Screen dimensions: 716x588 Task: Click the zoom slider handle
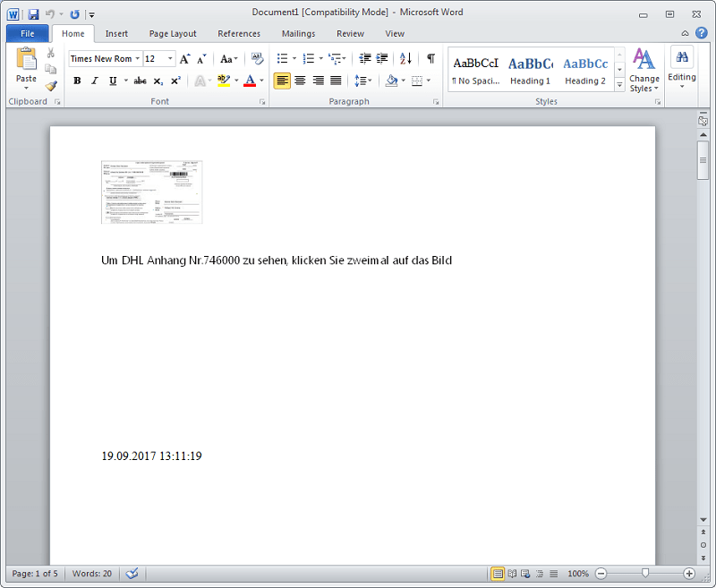pos(644,573)
